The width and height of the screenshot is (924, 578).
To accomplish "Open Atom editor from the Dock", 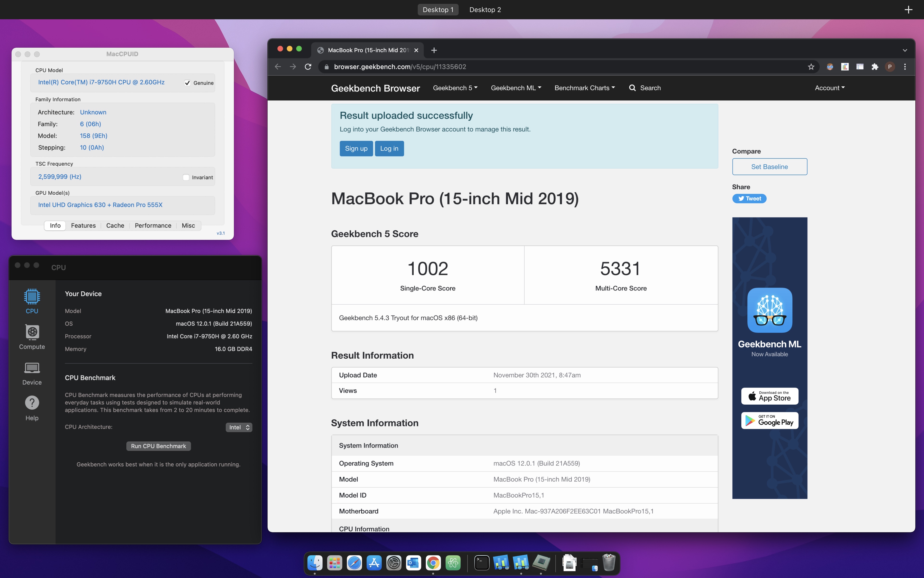I will (x=453, y=563).
